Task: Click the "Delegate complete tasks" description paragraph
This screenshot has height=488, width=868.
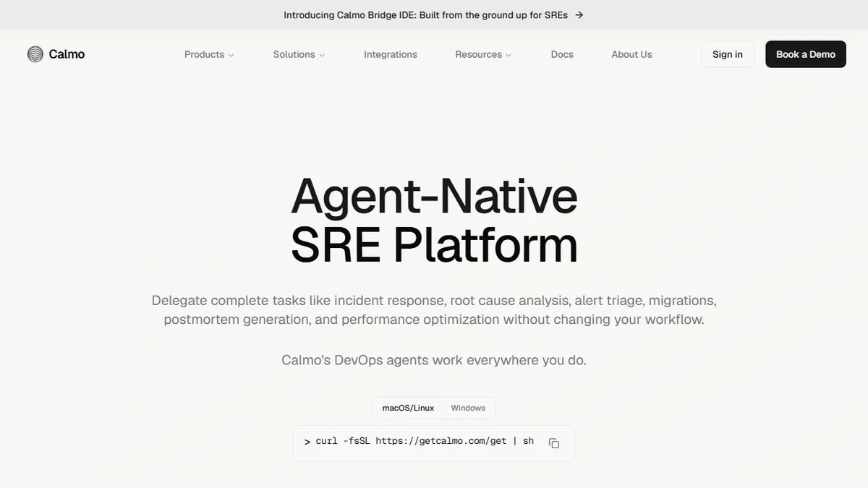Action: [434, 309]
